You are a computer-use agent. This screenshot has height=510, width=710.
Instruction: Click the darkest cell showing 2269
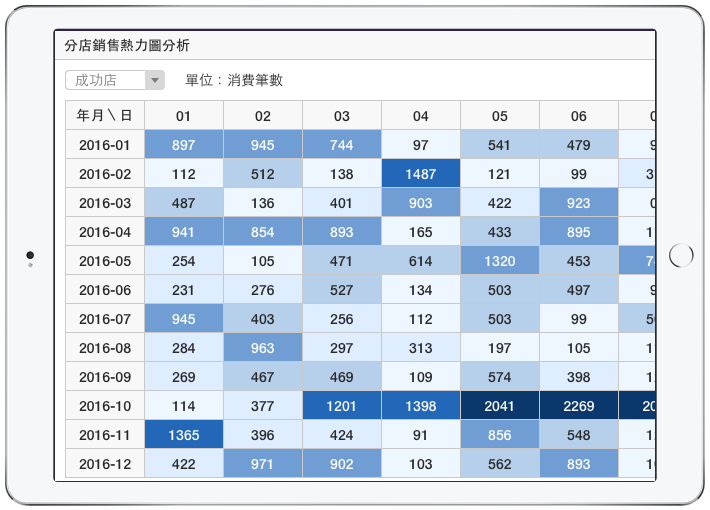click(578, 406)
